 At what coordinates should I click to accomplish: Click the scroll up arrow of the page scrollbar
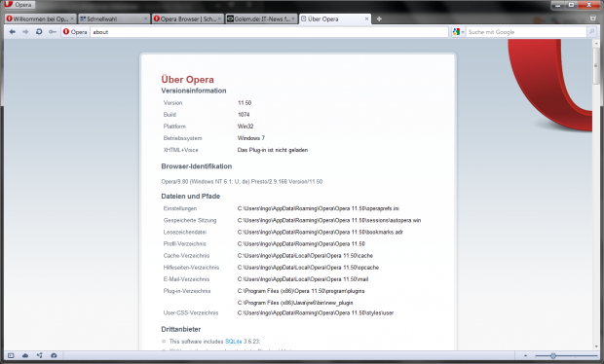tap(595, 44)
